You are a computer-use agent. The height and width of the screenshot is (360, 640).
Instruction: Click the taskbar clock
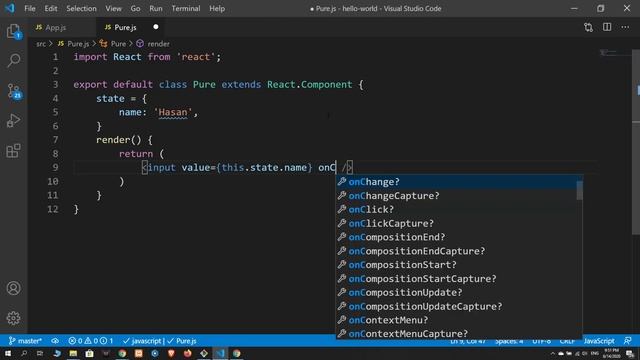pyautogui.click(x=611, y=353)
